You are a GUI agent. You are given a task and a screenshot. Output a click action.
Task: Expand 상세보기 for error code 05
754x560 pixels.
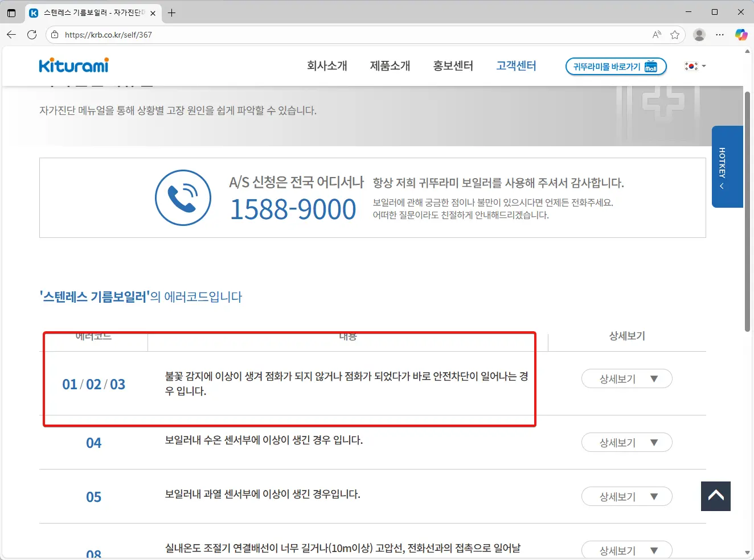point(626,496)
